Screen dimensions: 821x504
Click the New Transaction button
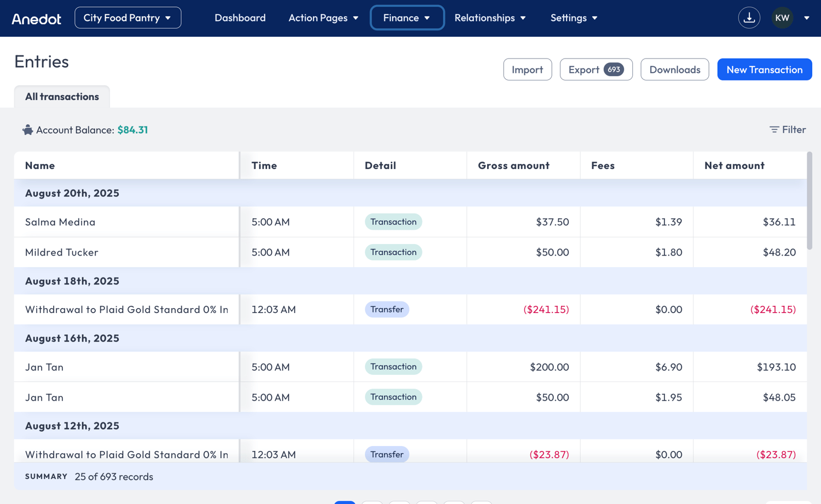[764, 69]
